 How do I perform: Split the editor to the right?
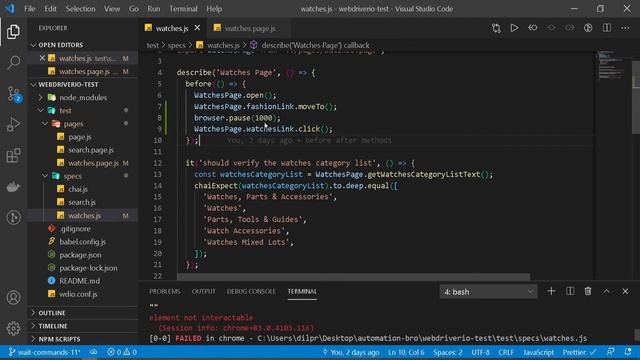point(607,28)
